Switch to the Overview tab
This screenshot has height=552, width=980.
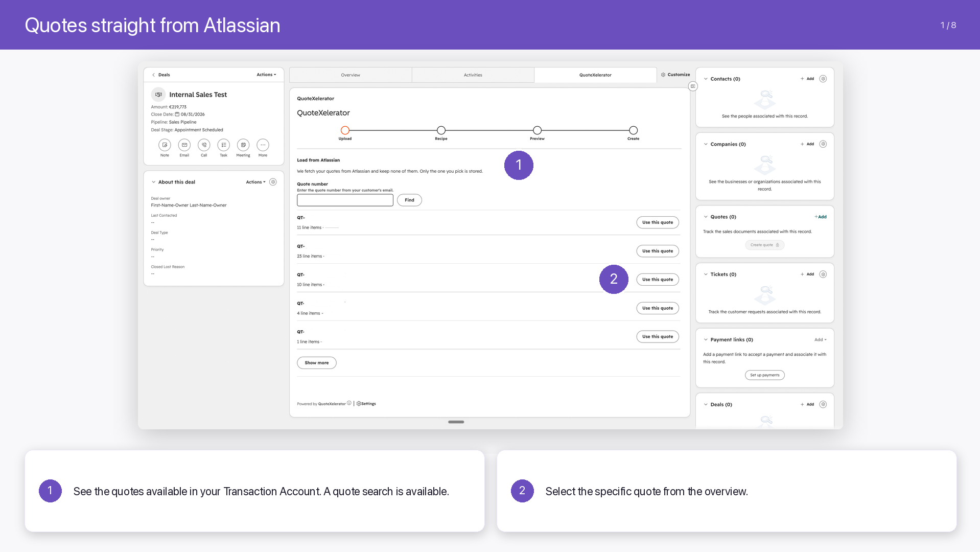(x=351, y=75)
